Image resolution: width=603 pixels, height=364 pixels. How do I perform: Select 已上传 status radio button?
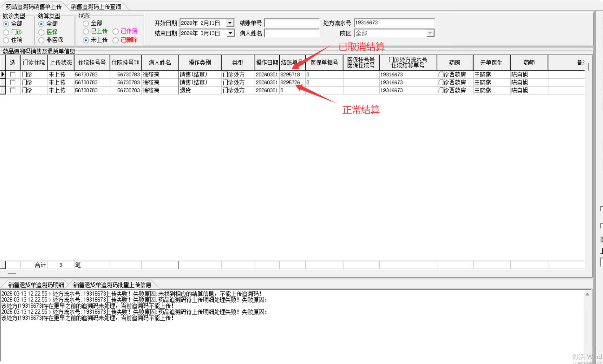pos(86,32)
